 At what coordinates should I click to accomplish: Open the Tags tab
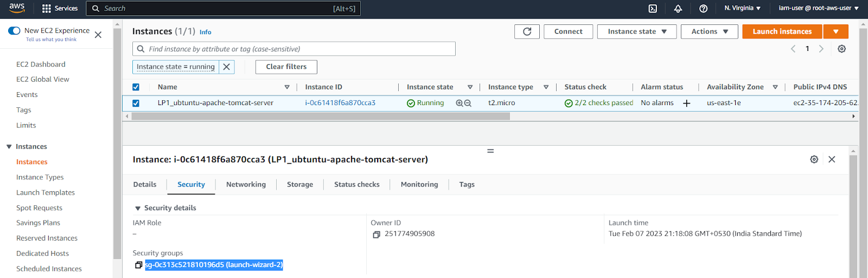coord(467,185)
